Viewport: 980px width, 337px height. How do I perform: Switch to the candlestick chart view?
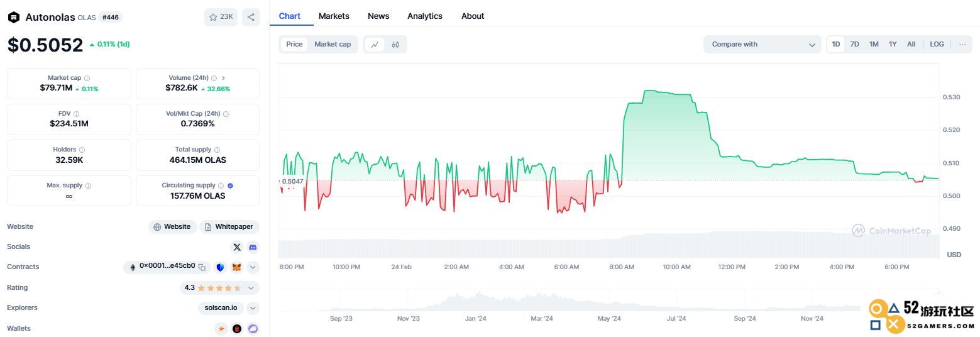395,45
